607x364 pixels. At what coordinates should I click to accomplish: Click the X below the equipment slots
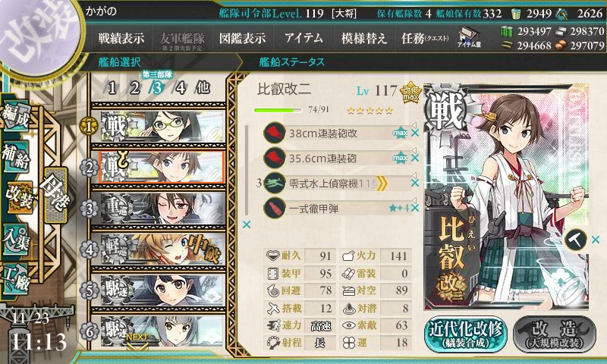point(246,224)
